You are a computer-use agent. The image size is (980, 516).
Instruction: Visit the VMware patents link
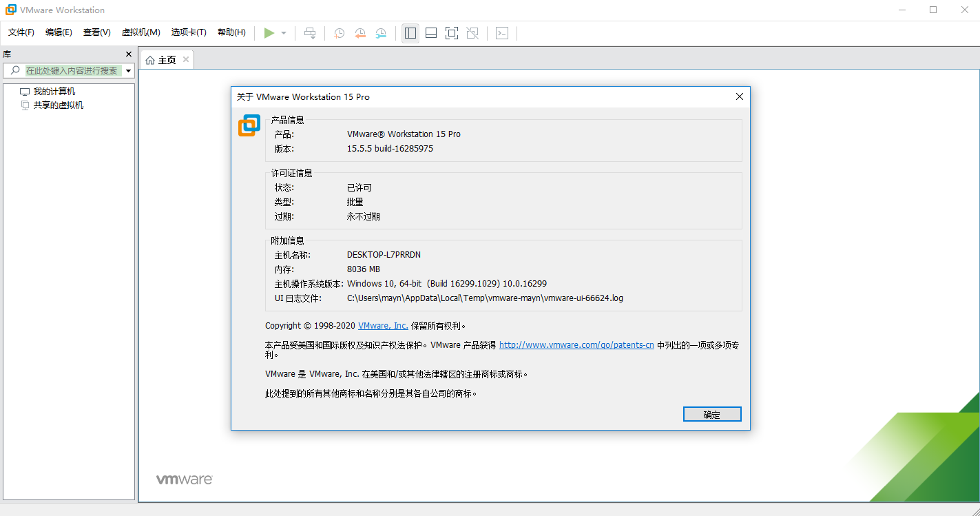[x=576, y=344]
